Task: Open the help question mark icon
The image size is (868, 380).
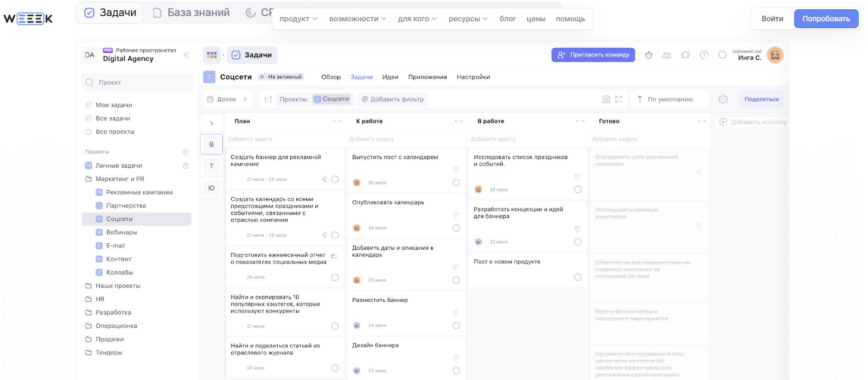Action: [x=704, y=55]
